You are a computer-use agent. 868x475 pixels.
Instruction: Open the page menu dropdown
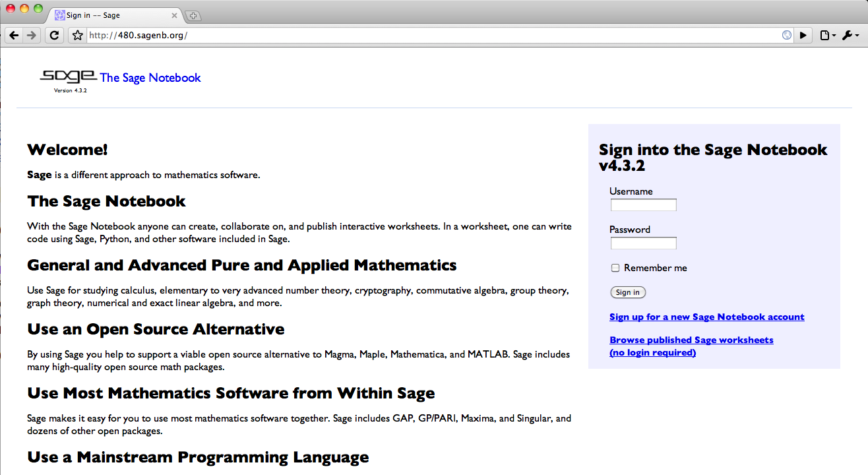click(x=828, y=36)
